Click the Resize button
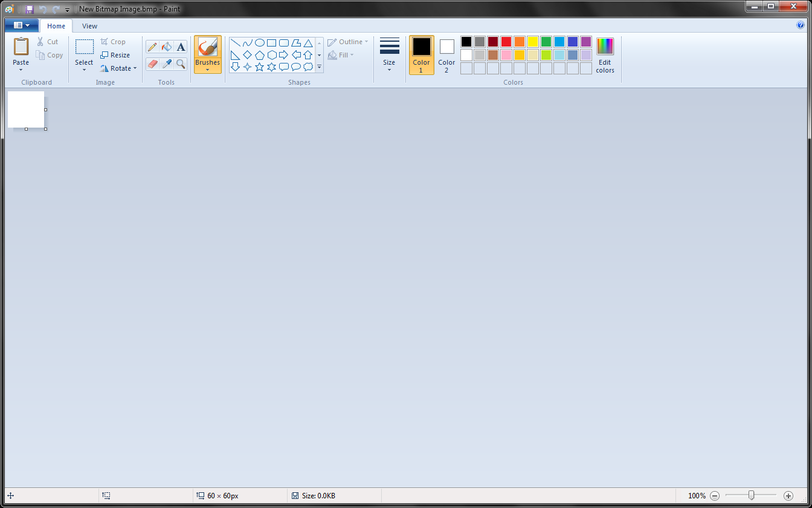 pos(115,55)
